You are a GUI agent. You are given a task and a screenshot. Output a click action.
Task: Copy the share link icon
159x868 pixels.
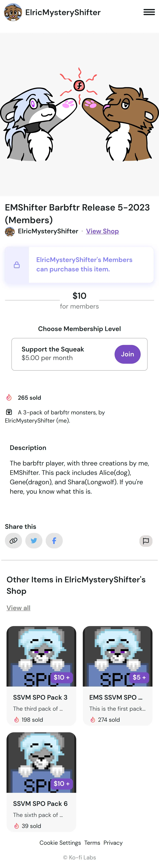13,541
